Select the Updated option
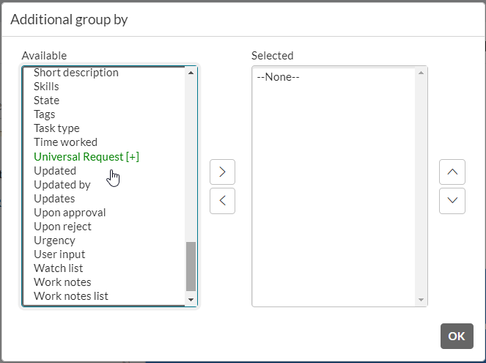 pyautogui.click(x=55, y=171)
